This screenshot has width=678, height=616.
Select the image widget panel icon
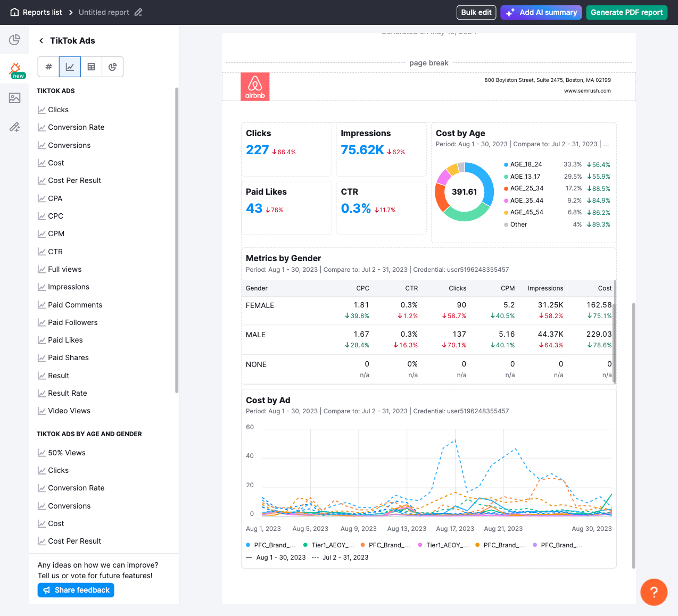[15, 98]
